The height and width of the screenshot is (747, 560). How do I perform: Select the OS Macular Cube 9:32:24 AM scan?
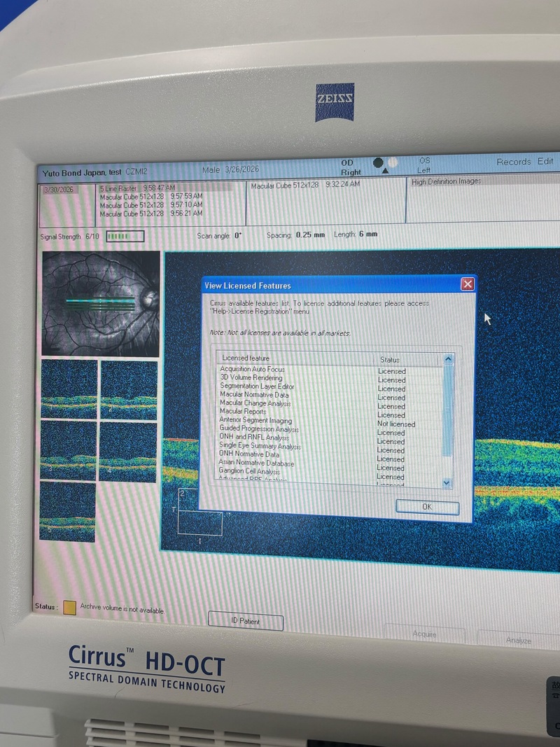point(305,185)
